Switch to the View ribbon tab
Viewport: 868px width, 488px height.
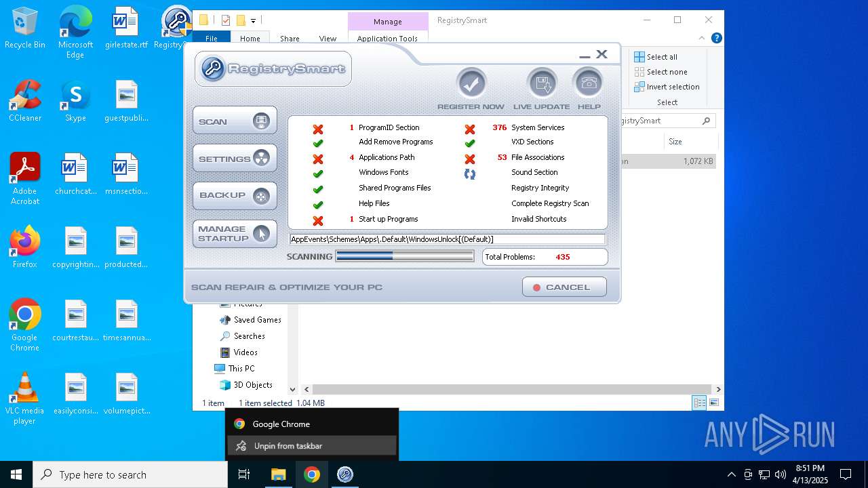coord(328,39)
